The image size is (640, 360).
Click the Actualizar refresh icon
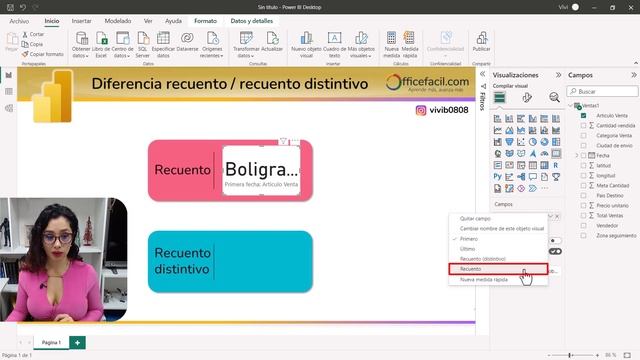272,38
